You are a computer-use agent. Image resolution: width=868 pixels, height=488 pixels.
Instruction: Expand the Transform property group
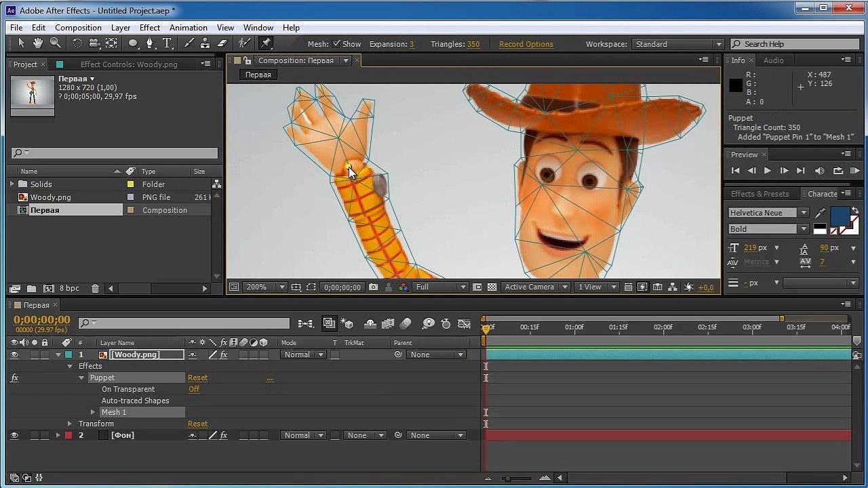[x=70, y=424]
